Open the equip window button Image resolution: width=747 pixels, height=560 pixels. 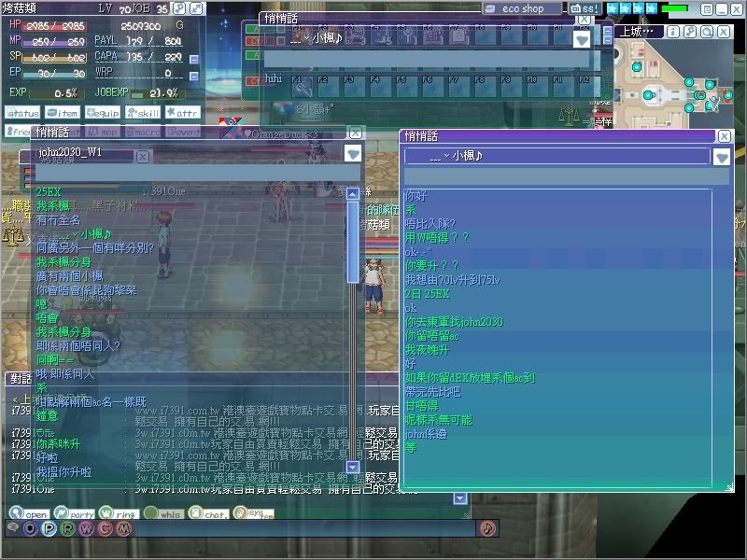point(103,113)
